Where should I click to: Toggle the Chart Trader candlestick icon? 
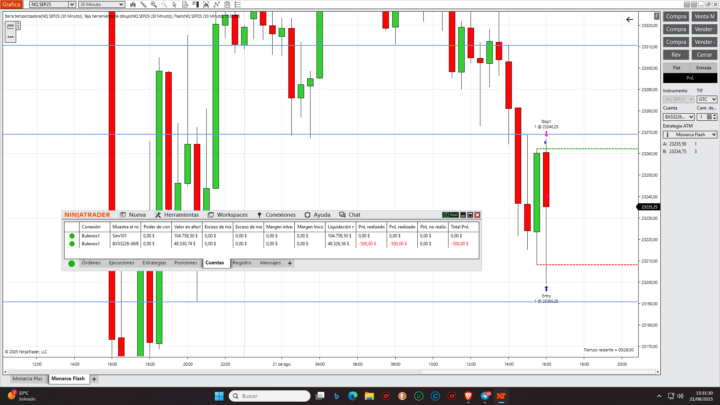196,4
